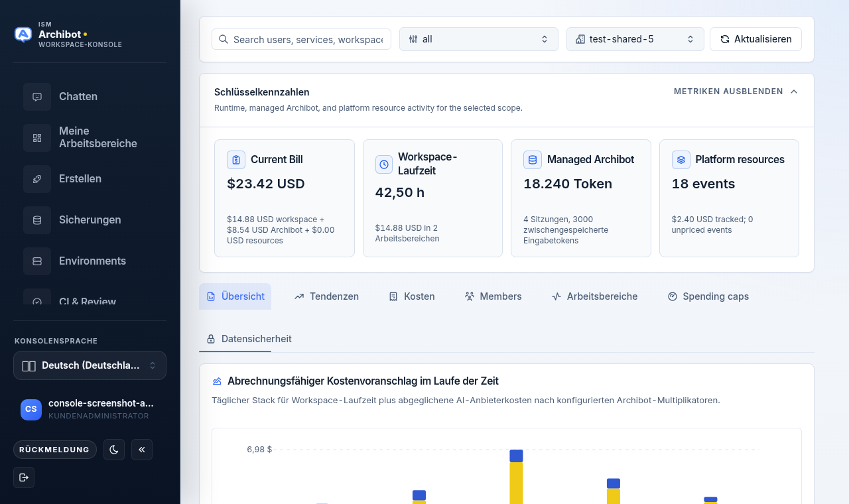
Task: Click the chat bubble icon beside Chatten
Action: pyautogui.click(x=37, y=97)
